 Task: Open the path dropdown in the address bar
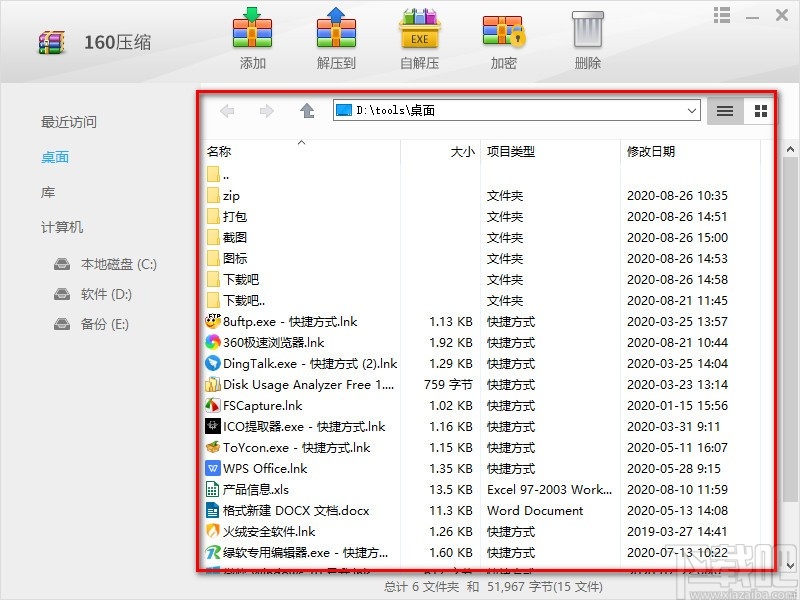692,111
